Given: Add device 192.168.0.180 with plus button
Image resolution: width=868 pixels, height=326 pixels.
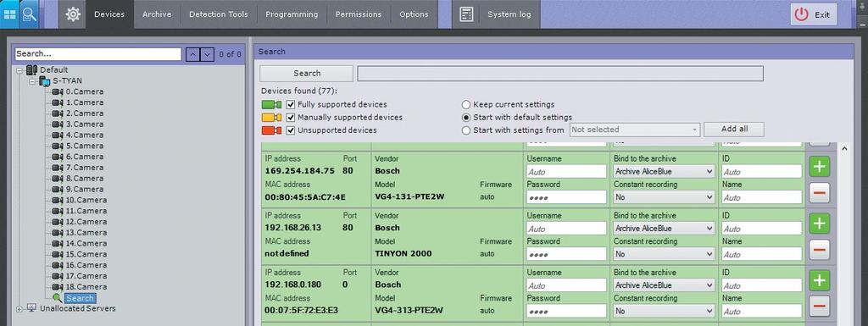Looking at the screenshot, I should click(820, 280).
